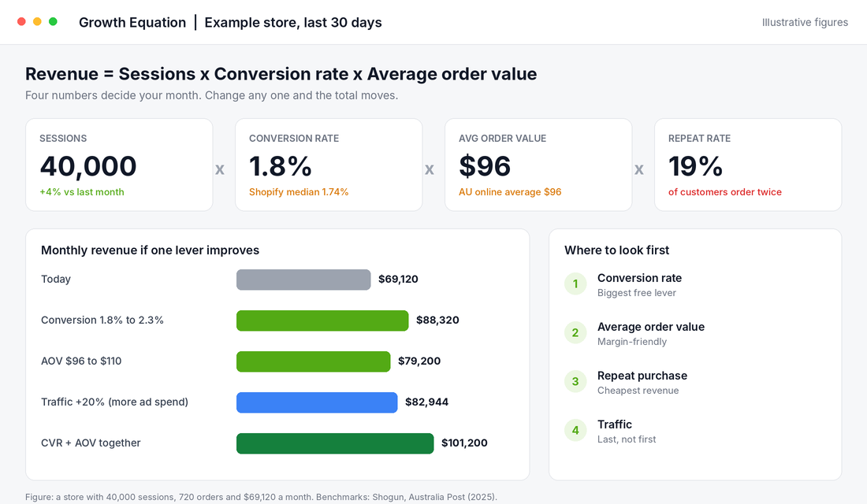
Task: Click 'Shopify median 1.74%' text
Action: [x=299, y=192]
